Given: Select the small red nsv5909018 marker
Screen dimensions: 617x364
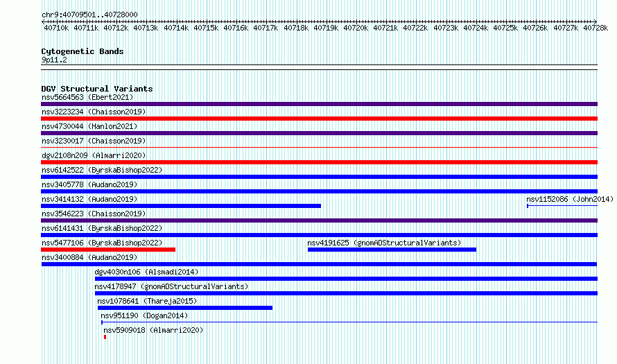Looking at the screenshot, I should [x=105, y=337].
